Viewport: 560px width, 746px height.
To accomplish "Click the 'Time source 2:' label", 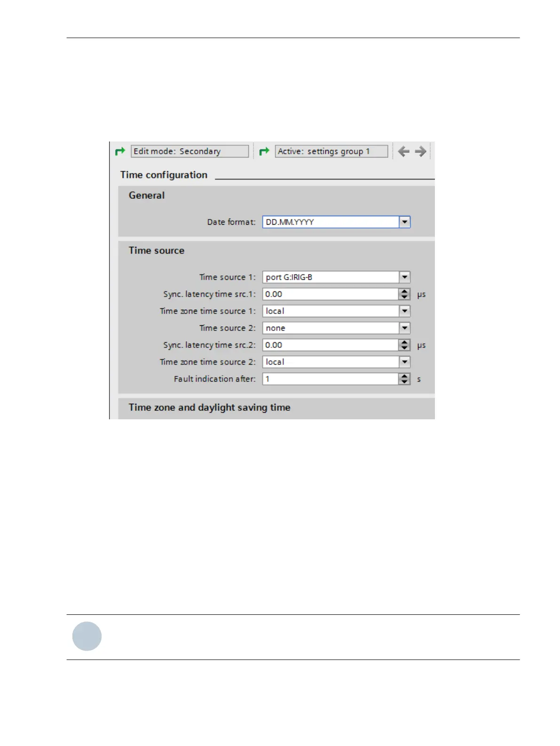I will tap(228, 328).
